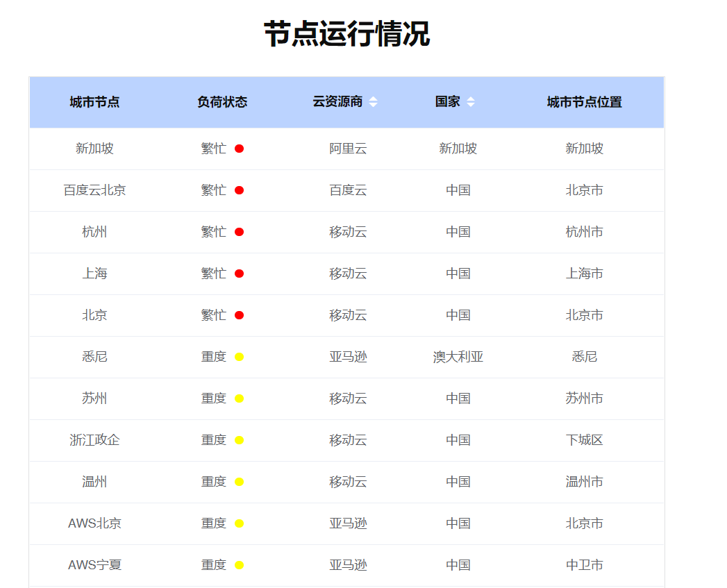This screenshot has height=588, width=727.
Task: Click the red status dot for 新加坡
Action: point(239,149)
